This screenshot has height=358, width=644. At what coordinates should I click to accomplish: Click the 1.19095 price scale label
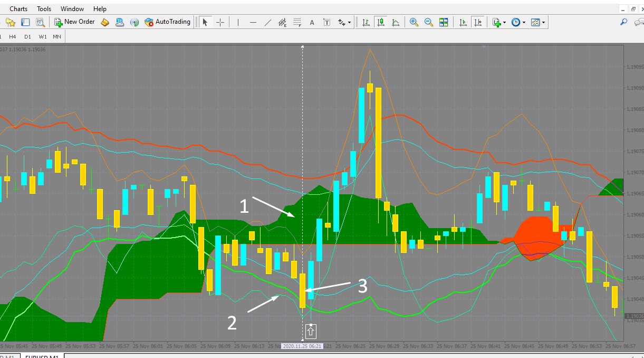tap(634, 67)
